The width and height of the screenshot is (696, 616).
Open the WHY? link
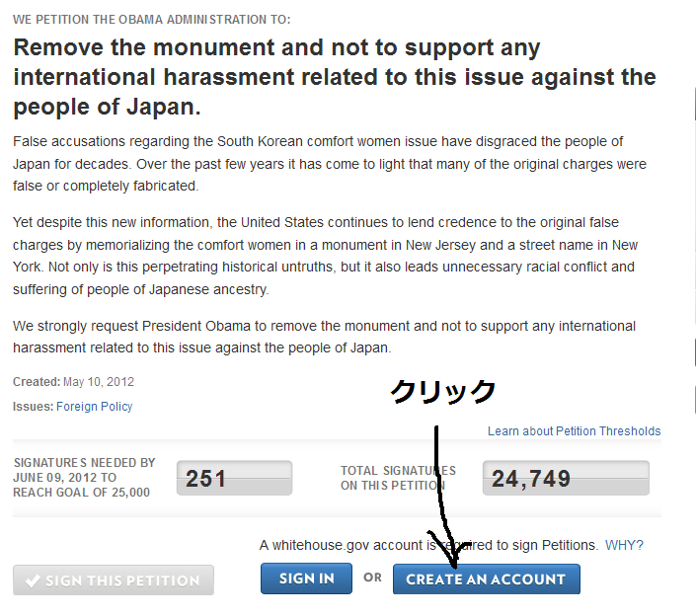(x=624, y=545)
